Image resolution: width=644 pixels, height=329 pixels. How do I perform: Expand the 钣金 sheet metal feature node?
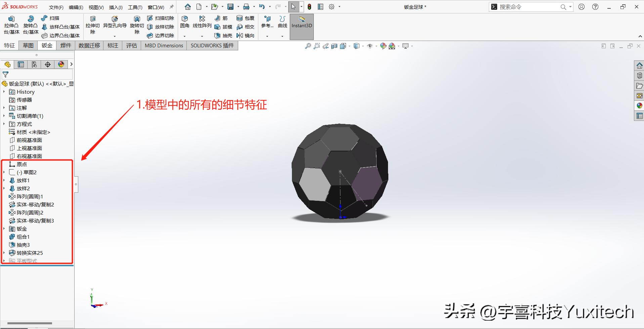click(x=4, y=229)
